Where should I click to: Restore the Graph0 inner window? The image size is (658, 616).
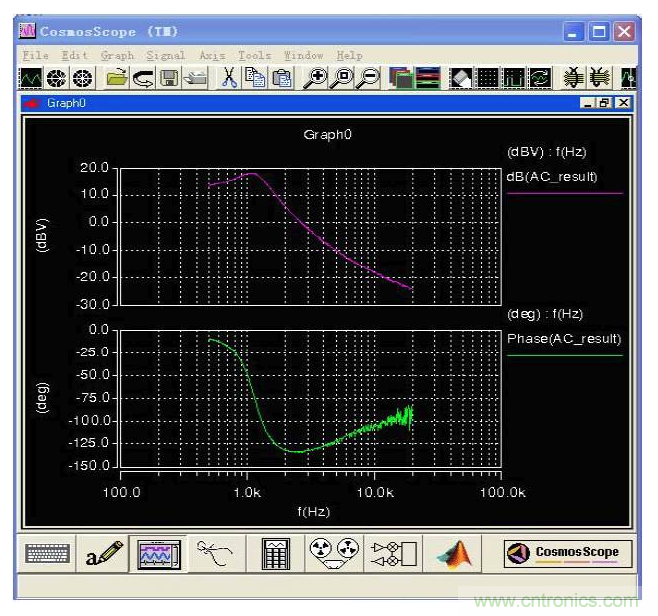coord(606,103)
